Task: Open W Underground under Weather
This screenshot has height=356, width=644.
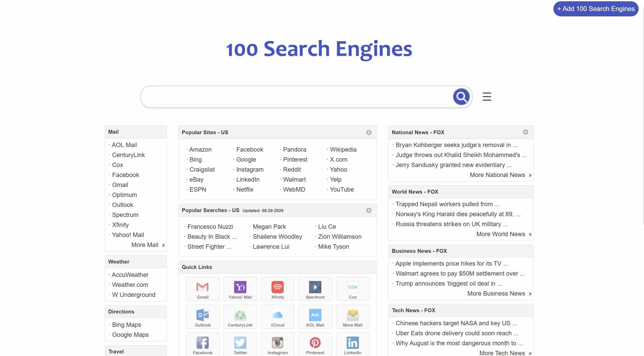Action: click(134, 295)
